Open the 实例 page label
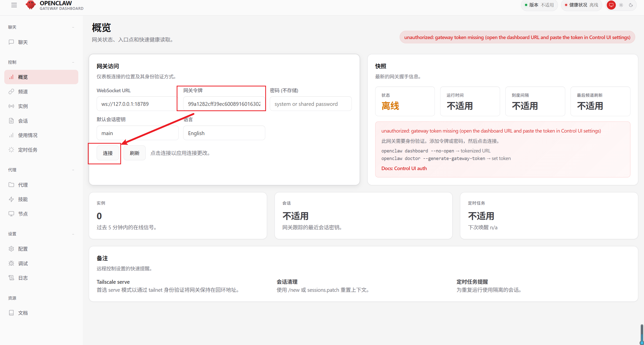Image resolution: width=644 pixels, height=345 pixels. click(23, 106)
